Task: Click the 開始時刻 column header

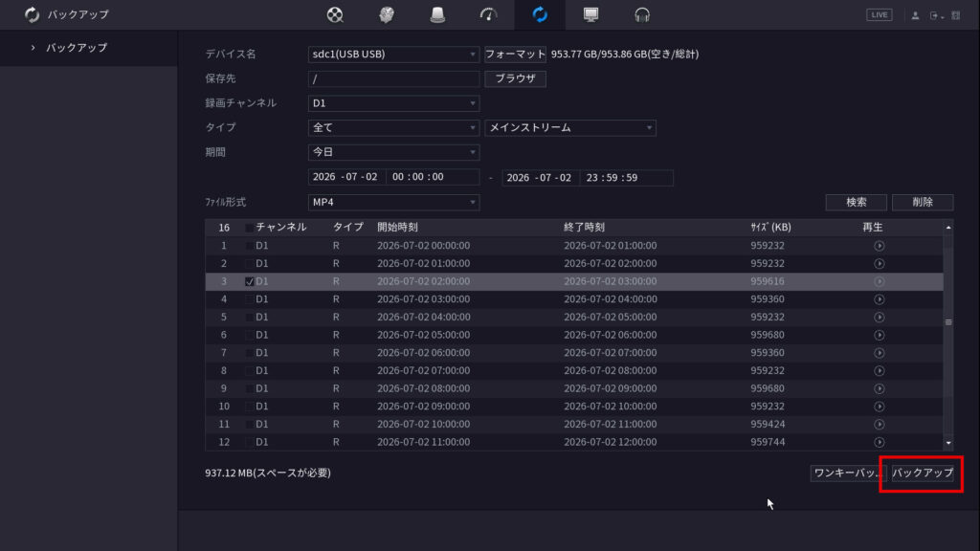Action: 397,228
